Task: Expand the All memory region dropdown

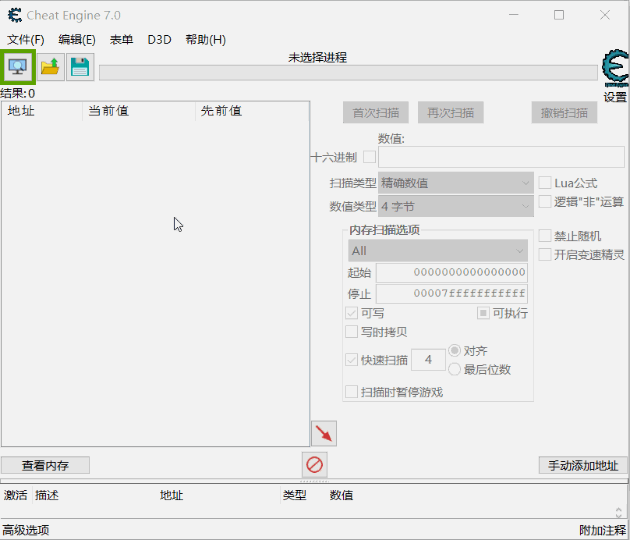Action: click(438, 251)
